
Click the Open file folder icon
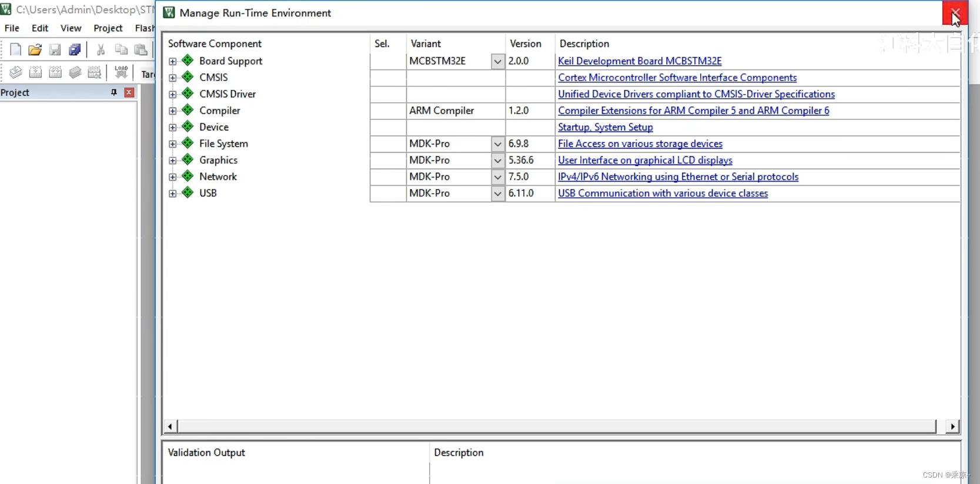[35, 50]
